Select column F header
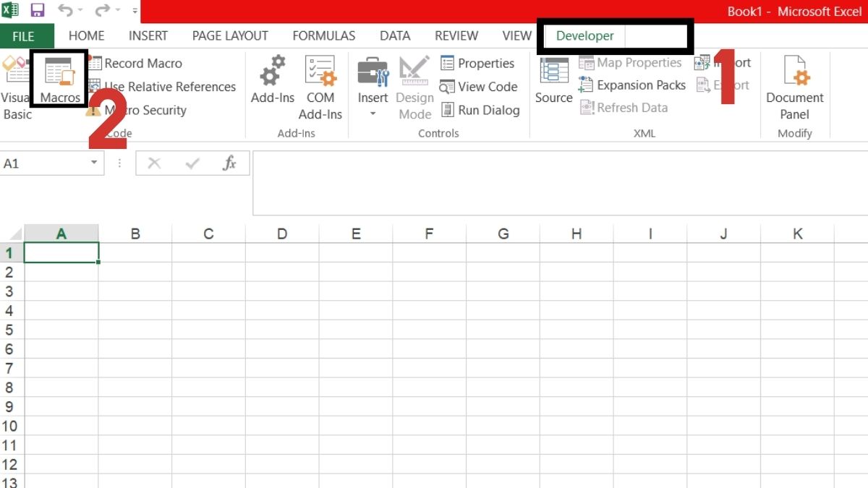Screen dimensions: 868x488 (429, 234)
